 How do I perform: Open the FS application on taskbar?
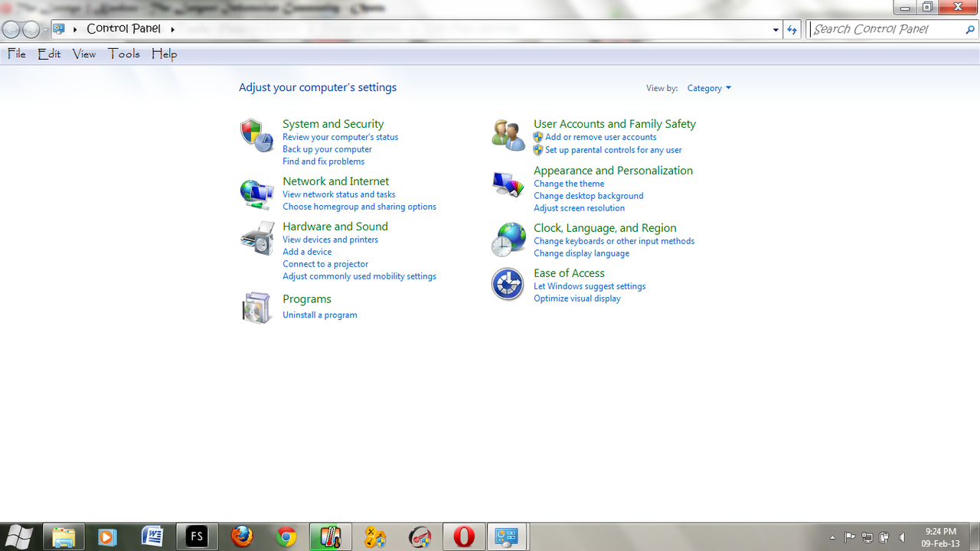[196, 537]
